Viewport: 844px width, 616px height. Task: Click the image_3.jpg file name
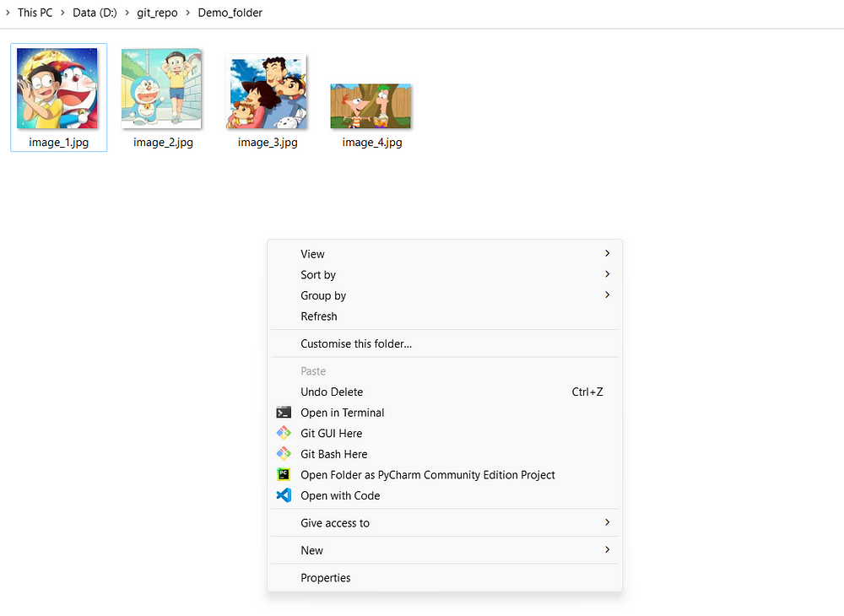(x=268, y=142)
